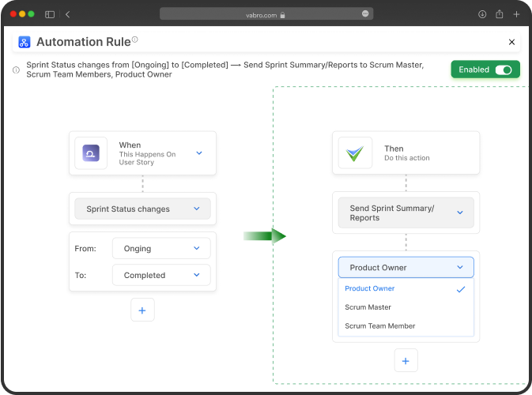Add a new action under Then block
This screenshot has width=532, height=395.
point(406,360)
